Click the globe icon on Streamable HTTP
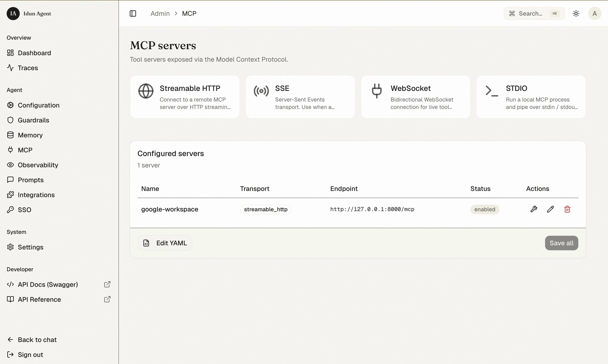This screenshot has height=364, width=608. (x=146, y=91)
